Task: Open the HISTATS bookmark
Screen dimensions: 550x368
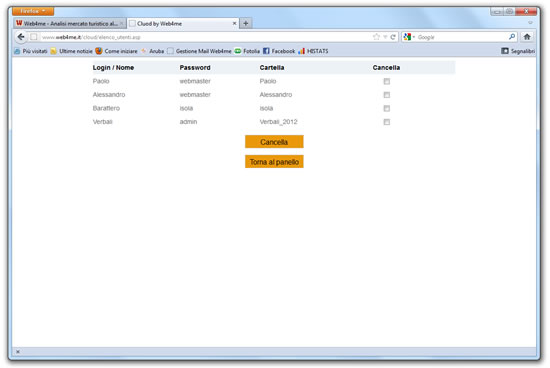Action: (x=313, y=51)
